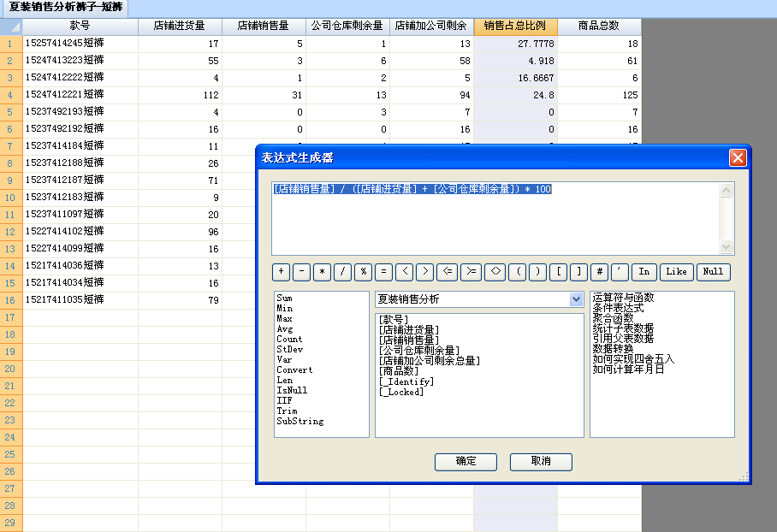Switch to the 夏装销售分析裤子-短裤 tab

pos(65,8)
